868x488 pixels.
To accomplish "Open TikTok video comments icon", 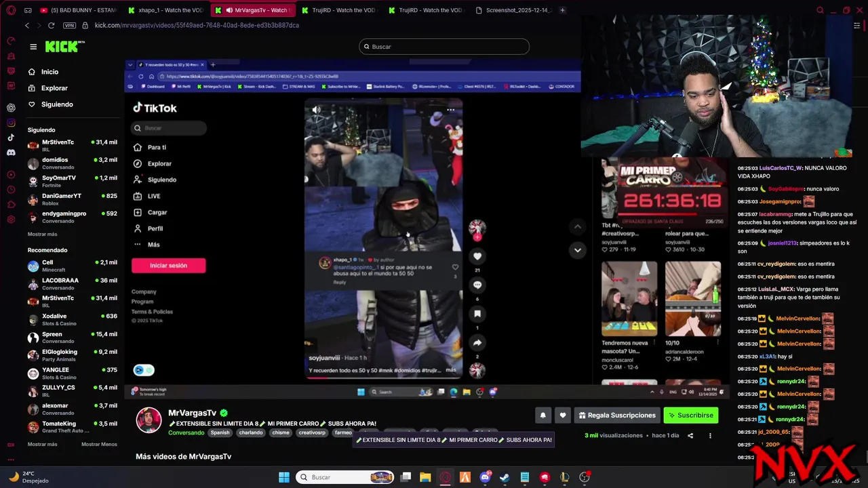I will click(x=477, y=285).
